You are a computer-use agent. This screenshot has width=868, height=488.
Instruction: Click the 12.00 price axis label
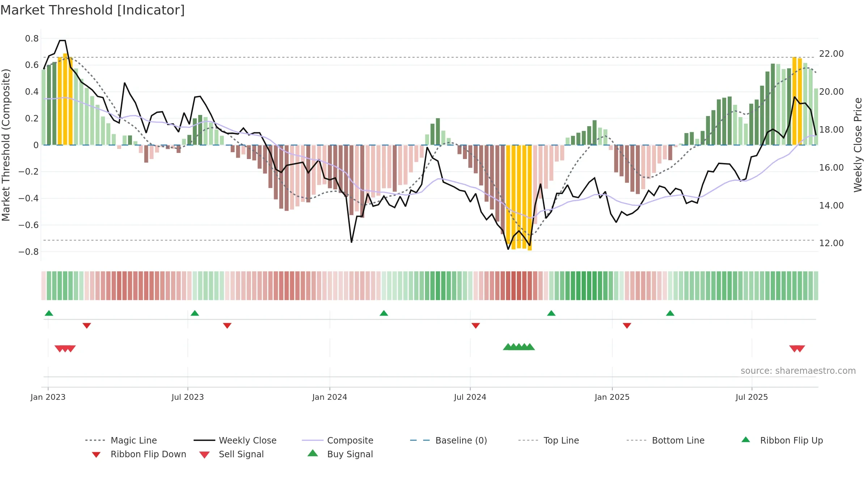(831, 243)
